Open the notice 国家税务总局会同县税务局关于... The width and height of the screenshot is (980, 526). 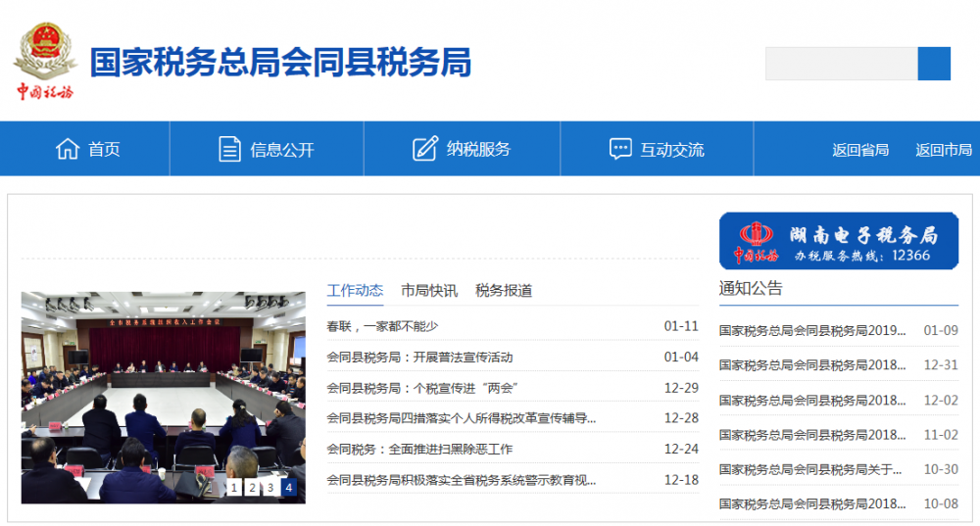pos(810,469)
